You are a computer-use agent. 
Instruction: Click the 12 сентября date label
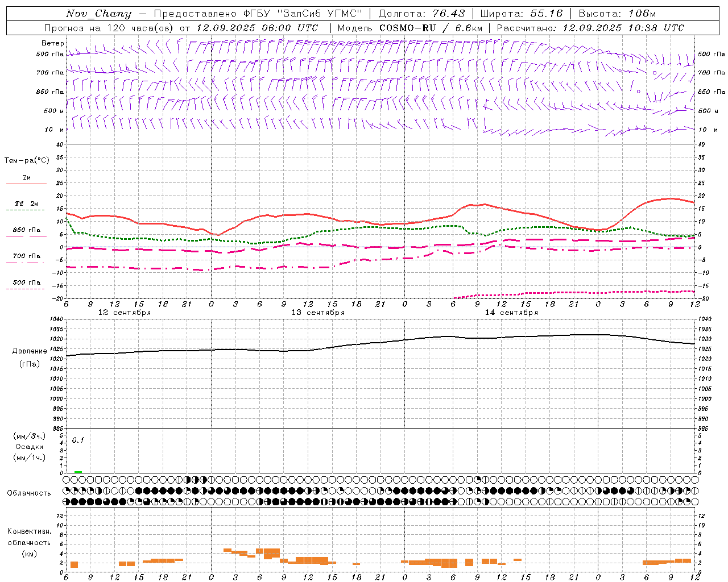tap(125, 313)
